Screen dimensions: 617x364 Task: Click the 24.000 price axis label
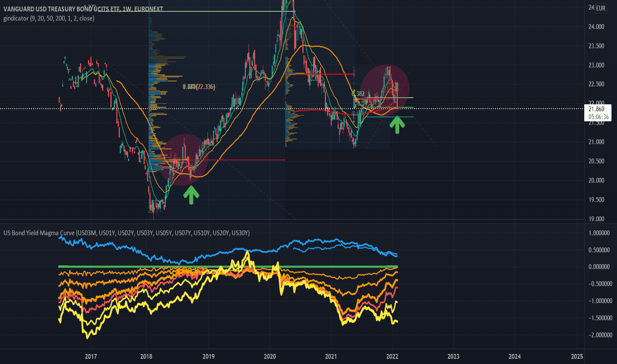point(596,26)
